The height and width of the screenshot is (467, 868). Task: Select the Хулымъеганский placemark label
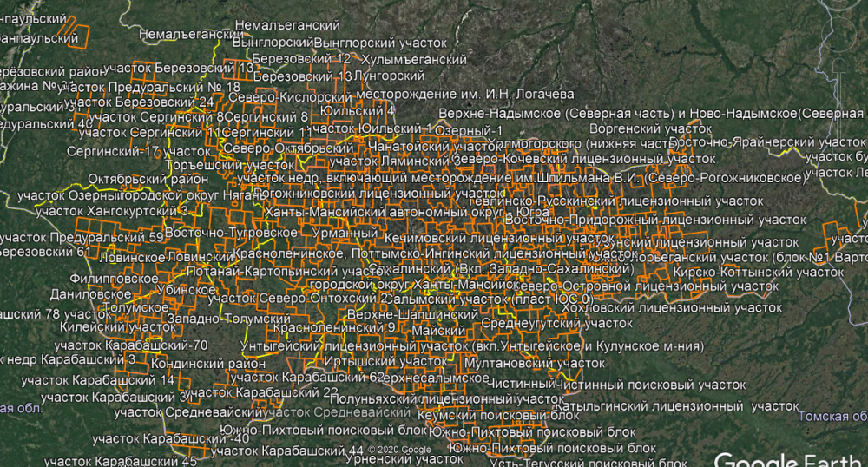tap(414, 59)
